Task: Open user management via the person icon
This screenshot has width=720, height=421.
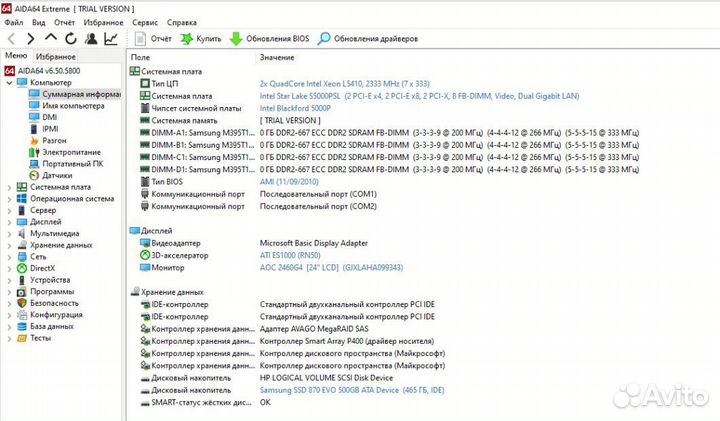Action: click(x=91, y=39)
